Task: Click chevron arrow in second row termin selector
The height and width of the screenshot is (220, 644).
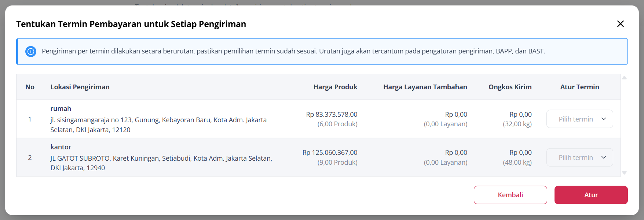Action: (604, 157)
